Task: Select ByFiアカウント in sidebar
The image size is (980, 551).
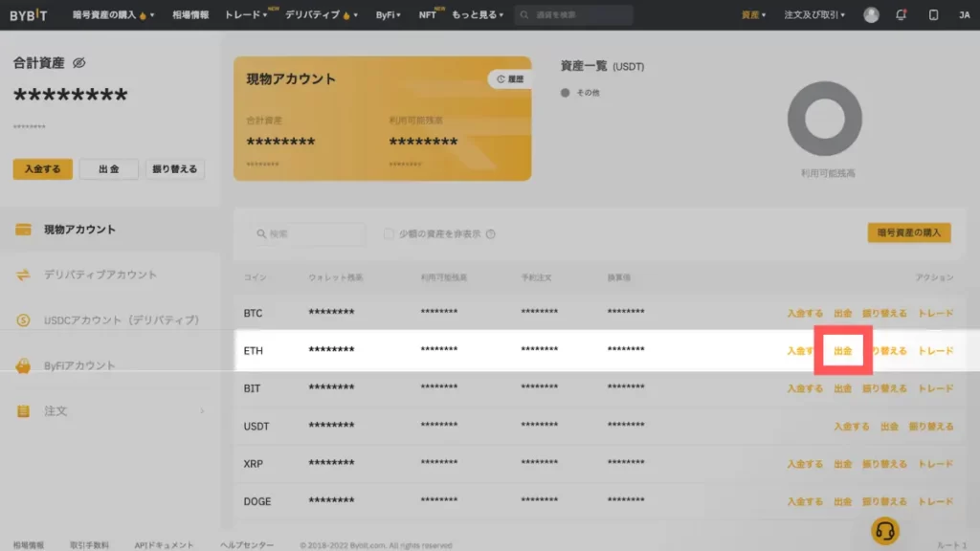Action: (x=79, y=365)
